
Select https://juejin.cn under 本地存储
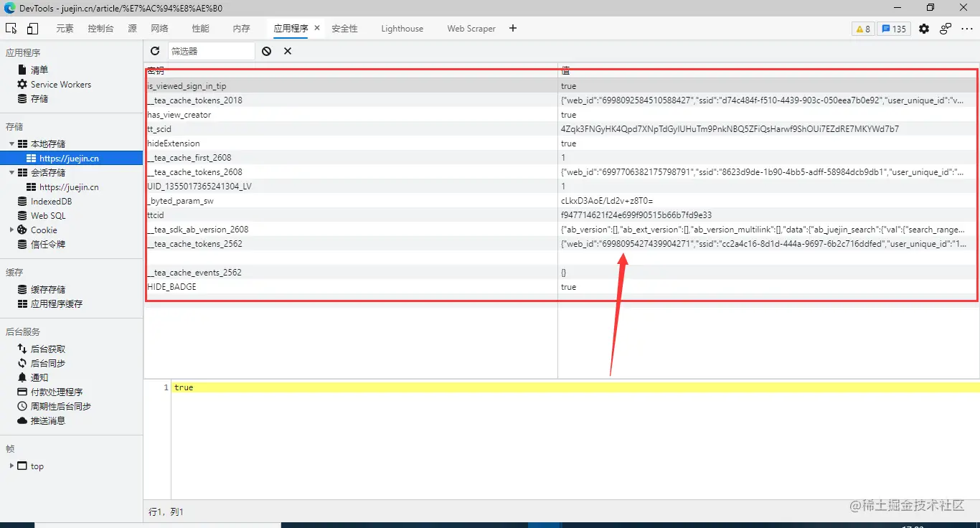click(x=69, y=159)
